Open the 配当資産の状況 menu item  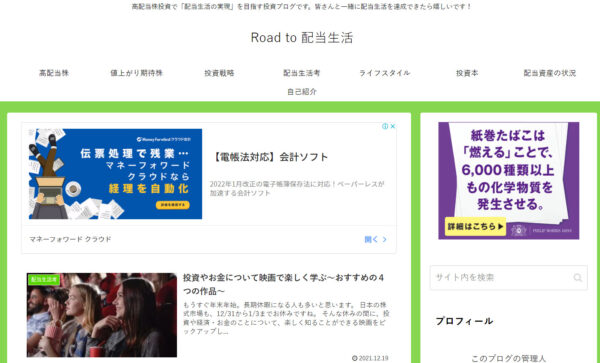[549, 73]
